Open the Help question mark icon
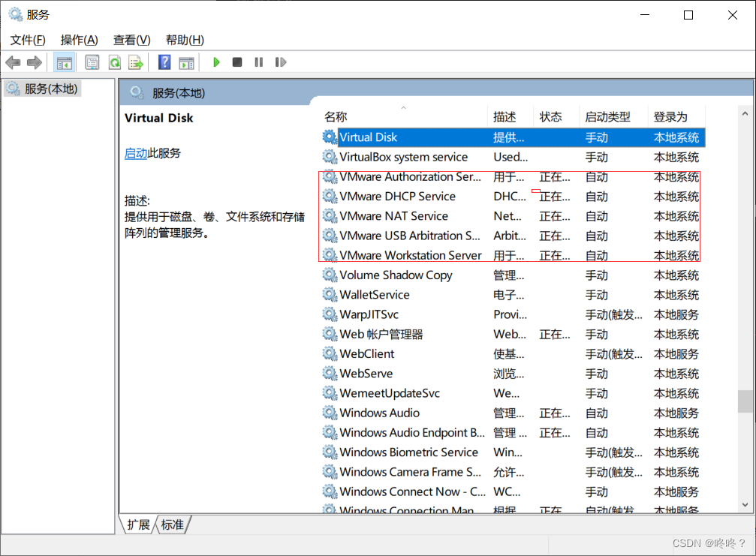The height and width of the screenshot is (556, 756). pyautogui.click(x=164, y=62)
